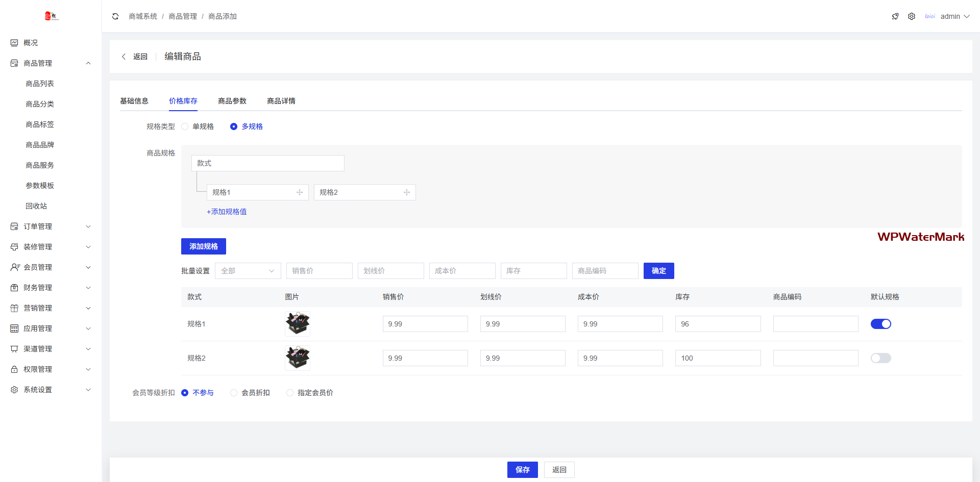Select the 单规格 radio option
Image resolution: width=980 pixels, height=482 pixels.
click(185, 126)
